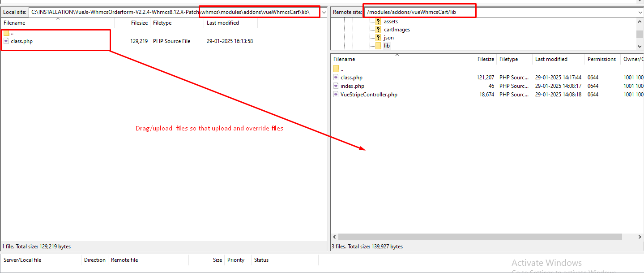Click parent folder icon in local file list
Viewport: 644px width, 273px height.
tap(6, 33)
